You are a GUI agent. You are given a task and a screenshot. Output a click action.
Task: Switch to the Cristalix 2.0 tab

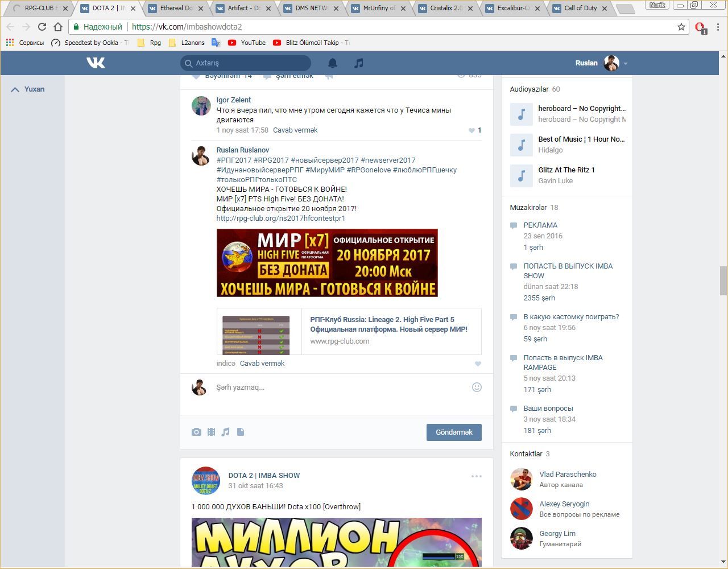[x=446, y=8]
